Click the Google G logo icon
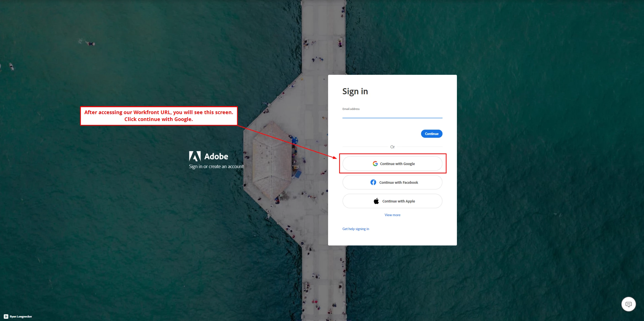The image size is (644, 321). point(375,164)
